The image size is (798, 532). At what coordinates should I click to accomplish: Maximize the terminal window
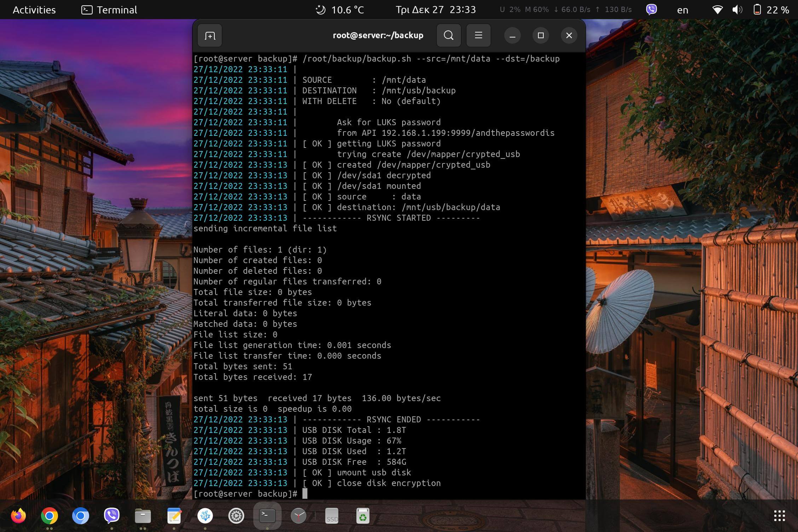point(540,35)
